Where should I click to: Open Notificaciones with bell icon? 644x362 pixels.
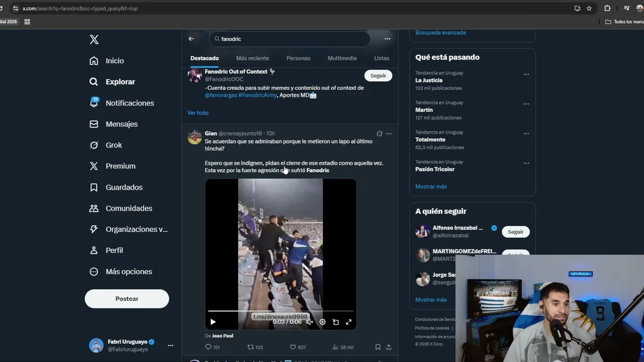pyautogui.click(x=121, y=103)
